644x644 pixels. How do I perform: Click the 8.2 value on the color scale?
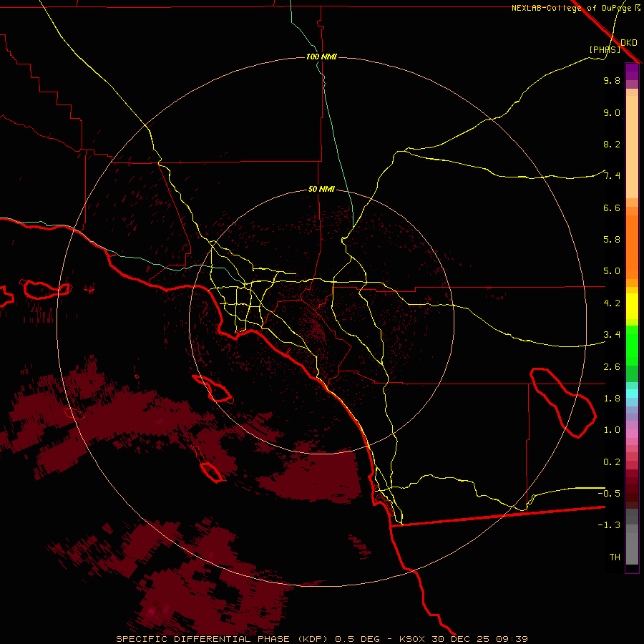tap(612, 144)
